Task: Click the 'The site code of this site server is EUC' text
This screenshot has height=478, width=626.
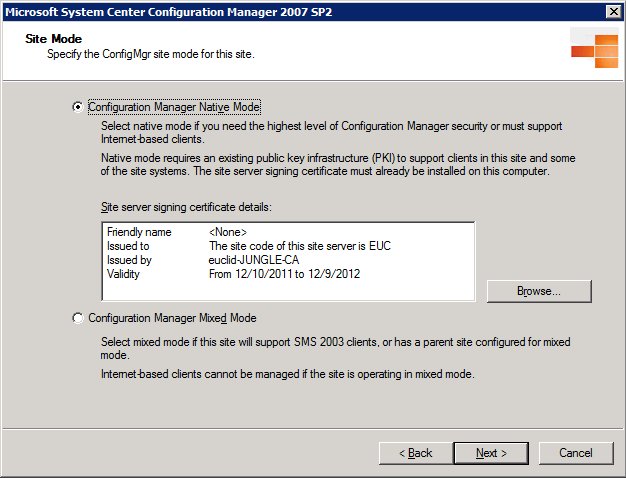Action: pos(300,246)
